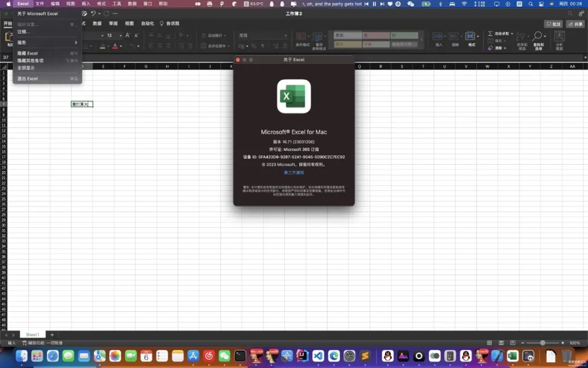
Task: Close the 关于 Excel dialog
Action: point(238,60)
